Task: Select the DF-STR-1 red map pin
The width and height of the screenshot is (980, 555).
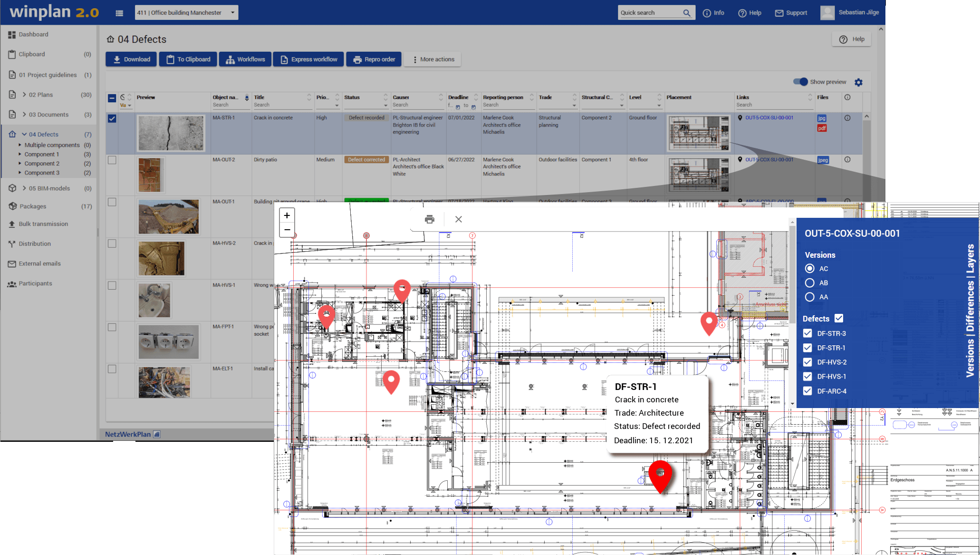Action: coord(660,476)
